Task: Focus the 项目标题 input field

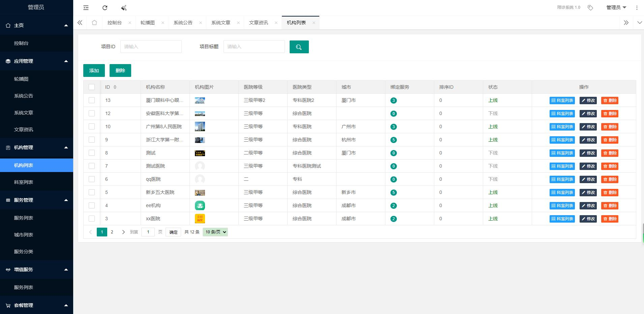Action: coord(254,47)
